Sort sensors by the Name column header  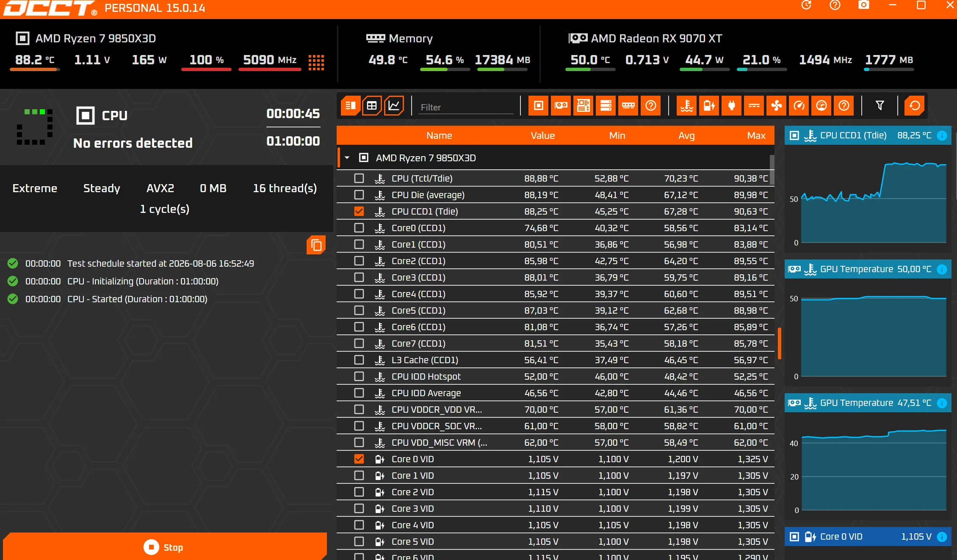(x=439, y=135)
